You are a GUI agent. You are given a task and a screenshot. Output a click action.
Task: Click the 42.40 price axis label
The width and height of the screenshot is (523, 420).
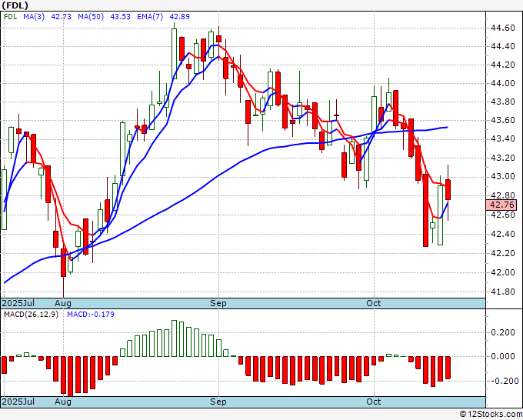click(503, 234)
